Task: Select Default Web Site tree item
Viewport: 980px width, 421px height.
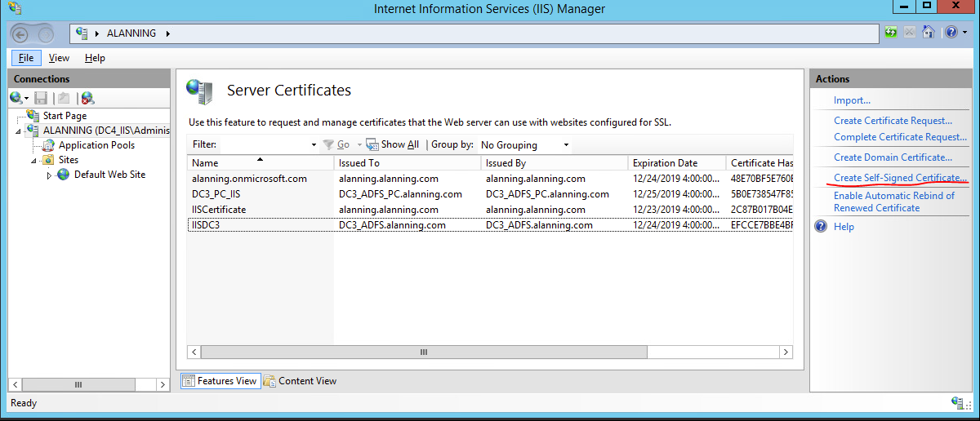Action: coord(109,175)
